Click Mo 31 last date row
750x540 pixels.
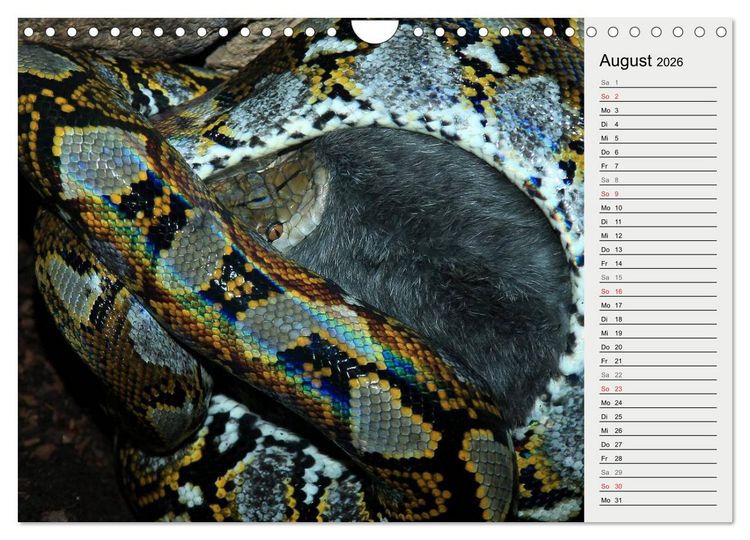click(x=658, y=500)
